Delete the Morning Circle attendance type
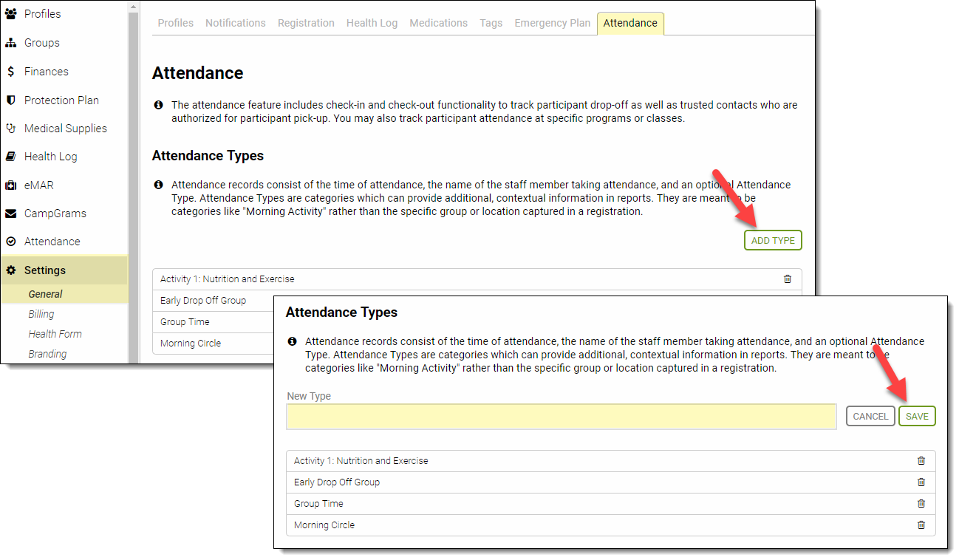Image resolution: width=959 pixels, height=560 pixels. click(921, 525)
